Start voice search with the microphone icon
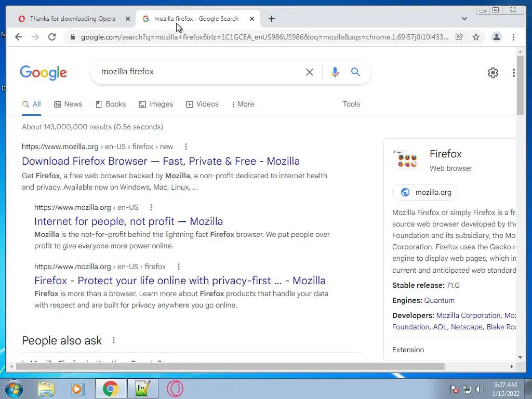 [335, 72]
